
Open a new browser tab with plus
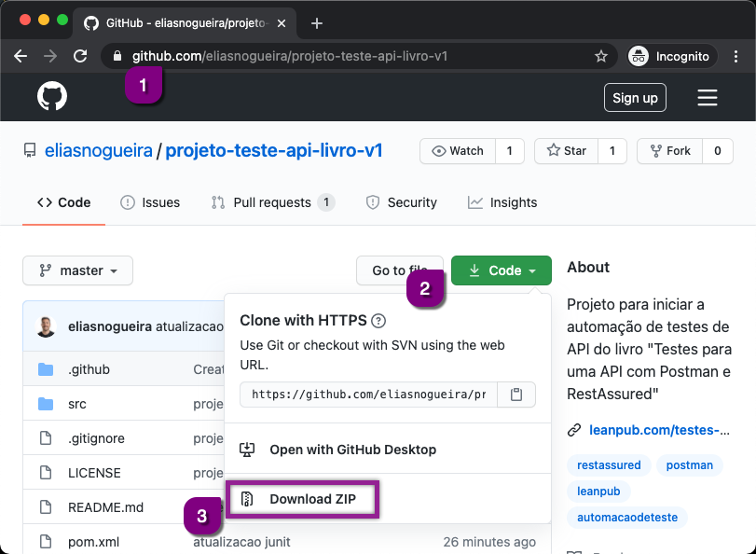coord(317,23)
